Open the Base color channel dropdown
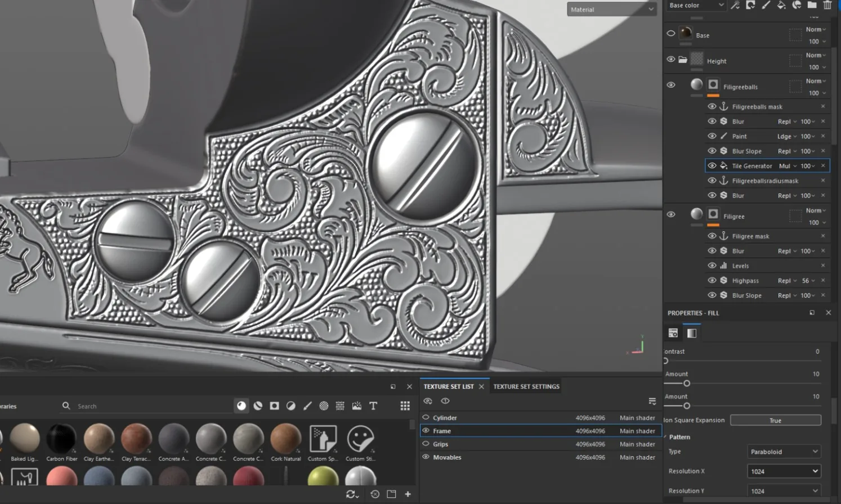Screen dimensions: 841x504 click(696, 5)
